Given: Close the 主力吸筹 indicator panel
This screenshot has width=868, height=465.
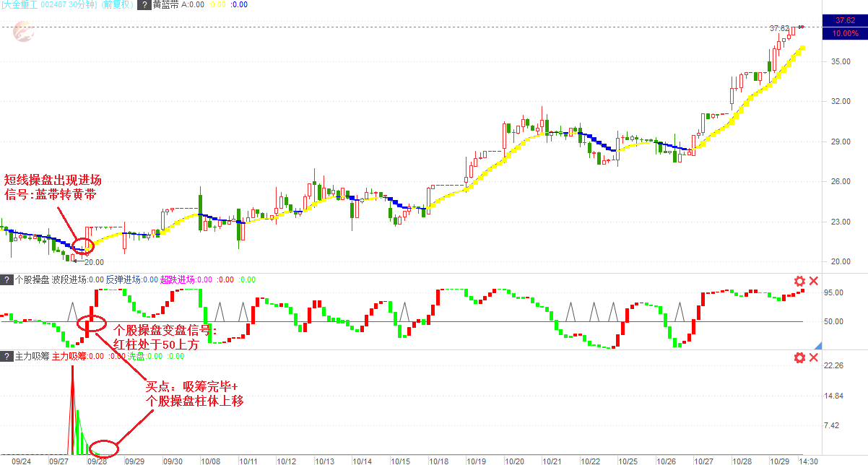Looking at the screenshot, I should click(x=814, y=357).
